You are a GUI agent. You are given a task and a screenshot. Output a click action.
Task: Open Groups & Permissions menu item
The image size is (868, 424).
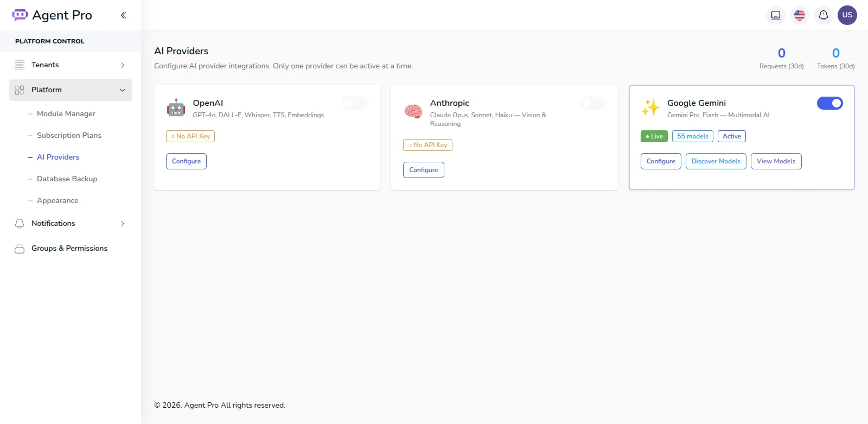point(69,248)
